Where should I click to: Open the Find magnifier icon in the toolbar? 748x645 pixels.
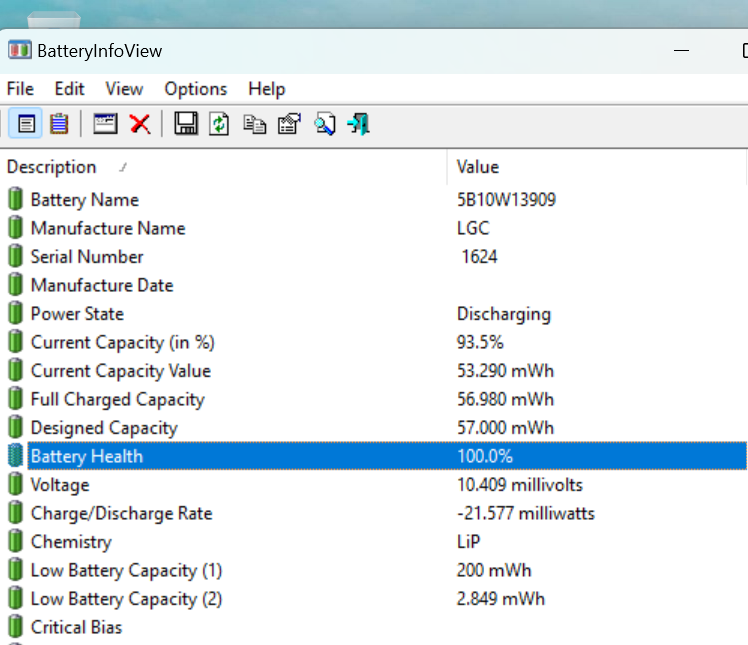tap(325, 124)
